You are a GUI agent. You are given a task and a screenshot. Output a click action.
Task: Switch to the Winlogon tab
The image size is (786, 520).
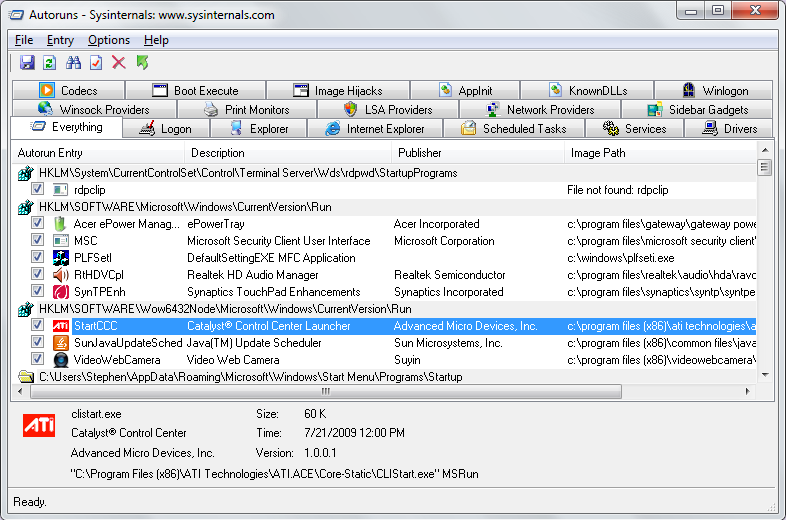tap(714, 91)
